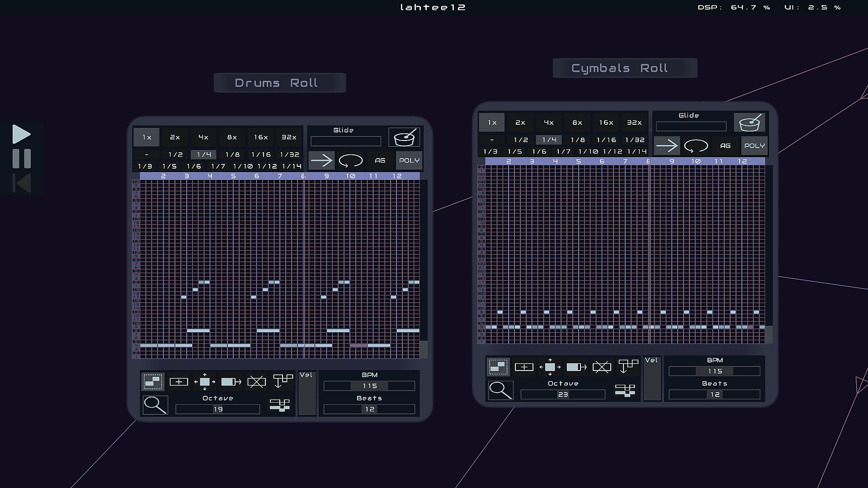Click the Octave value field in Drums Roll
The image size is (868, 488).
(218, 409)
